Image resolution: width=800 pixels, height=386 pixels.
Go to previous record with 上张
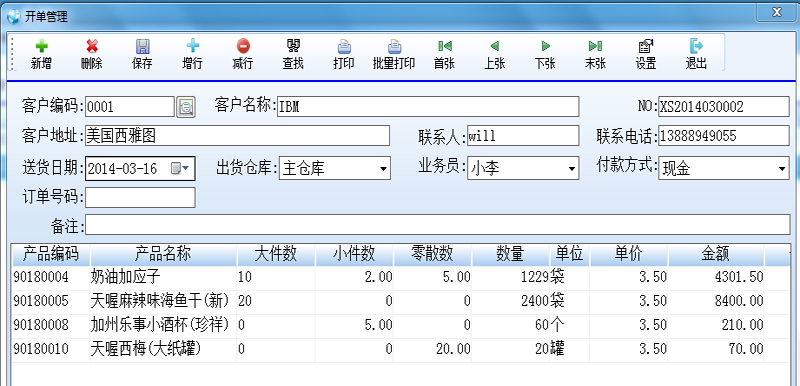pos(494,46)
